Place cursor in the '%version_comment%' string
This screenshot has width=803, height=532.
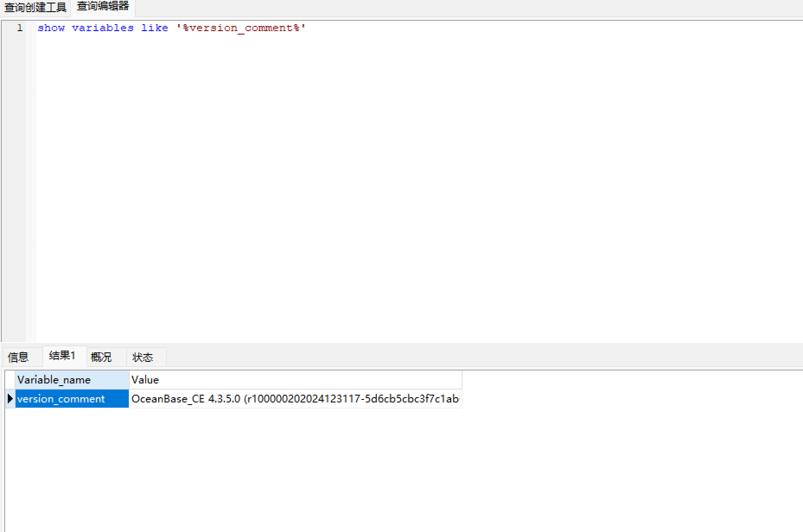pos(241,28)
